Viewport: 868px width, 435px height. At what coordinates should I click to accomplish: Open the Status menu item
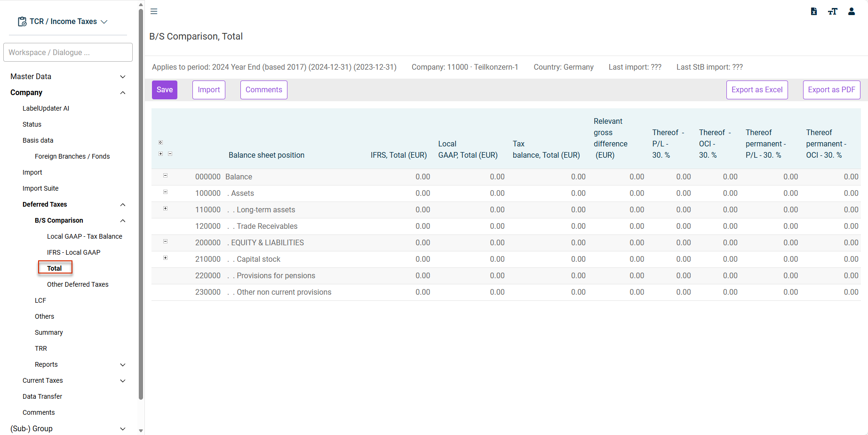coord(32,124)
